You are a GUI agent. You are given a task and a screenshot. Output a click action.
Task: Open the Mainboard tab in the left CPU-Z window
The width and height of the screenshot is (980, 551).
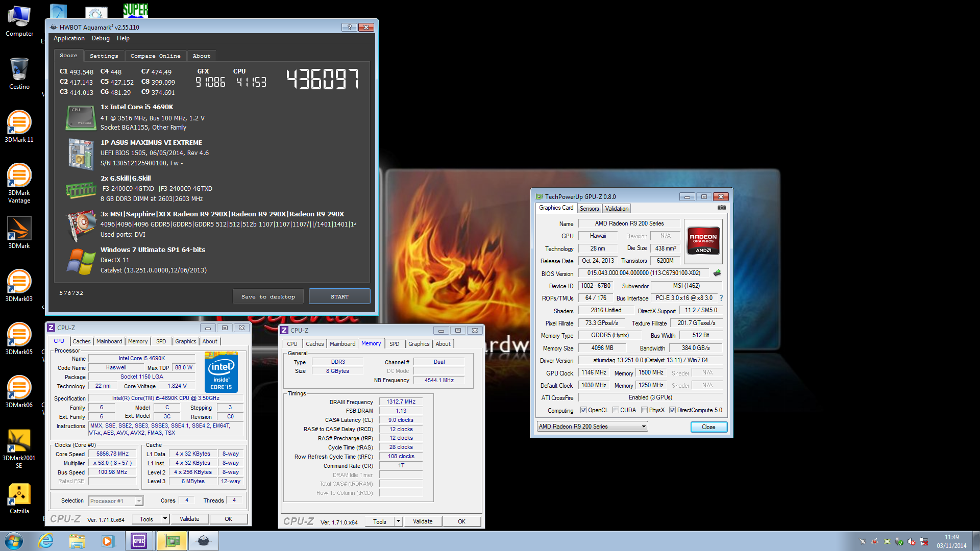click(x=109, y=341)
